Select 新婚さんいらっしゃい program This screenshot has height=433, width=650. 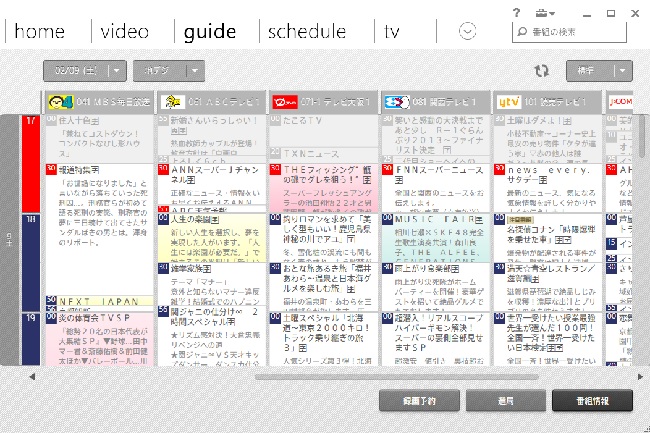[x=212, y=135]
